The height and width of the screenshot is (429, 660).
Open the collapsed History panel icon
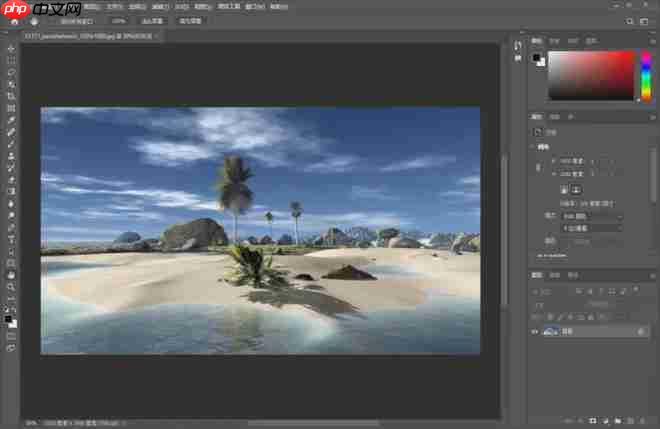[x=518, y=45]
